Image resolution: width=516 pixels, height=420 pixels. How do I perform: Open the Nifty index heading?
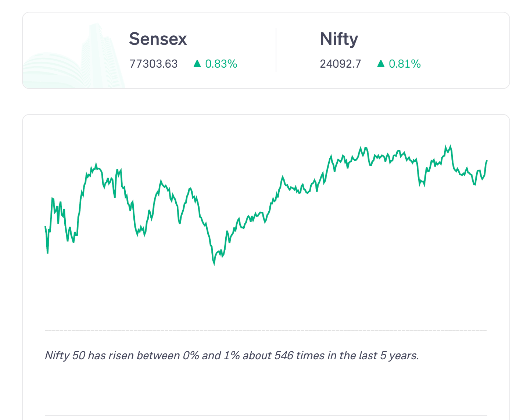click(339, 39)
